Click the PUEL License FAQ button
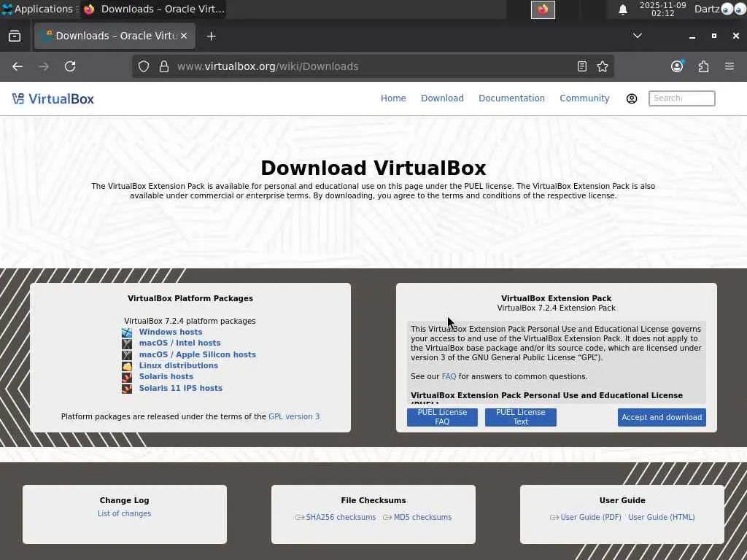 pyautogui.click(x=442, y=417)
